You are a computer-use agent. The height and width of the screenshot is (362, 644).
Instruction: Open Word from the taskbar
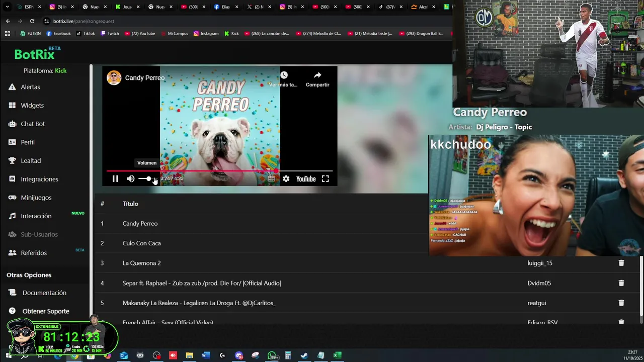[206, 355]
